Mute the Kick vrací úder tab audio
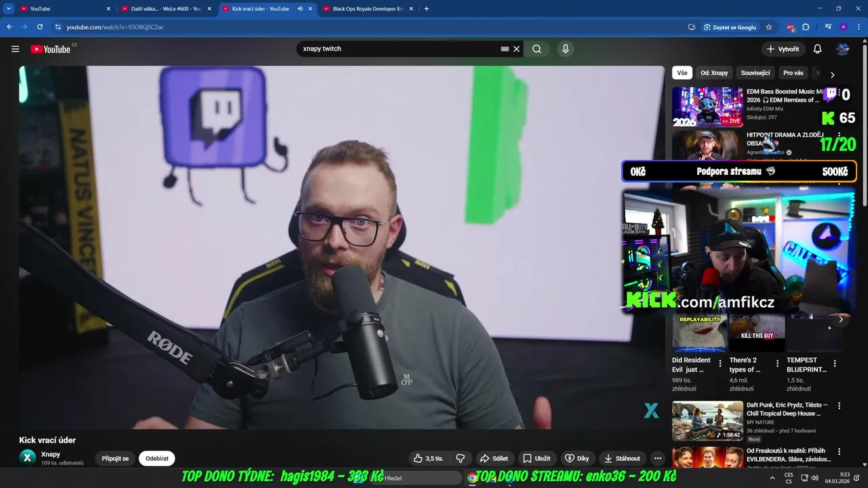The width and height of the screenshot is (868, 488). 300,9
